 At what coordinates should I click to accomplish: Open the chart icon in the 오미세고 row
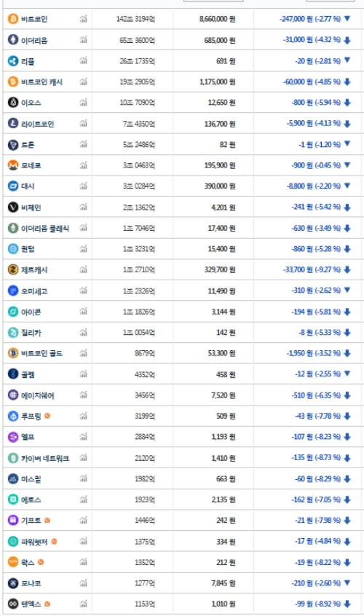[x=83, y=291]
